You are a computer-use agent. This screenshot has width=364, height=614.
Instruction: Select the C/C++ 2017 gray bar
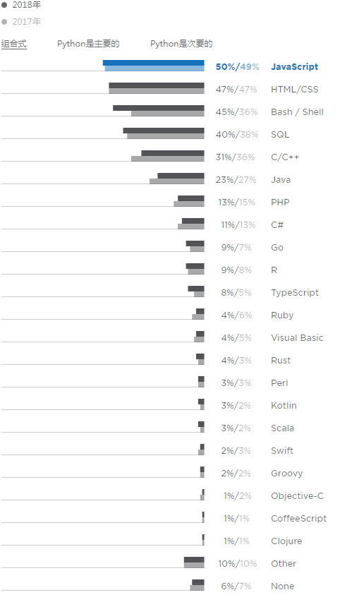(x=167, y=159)
